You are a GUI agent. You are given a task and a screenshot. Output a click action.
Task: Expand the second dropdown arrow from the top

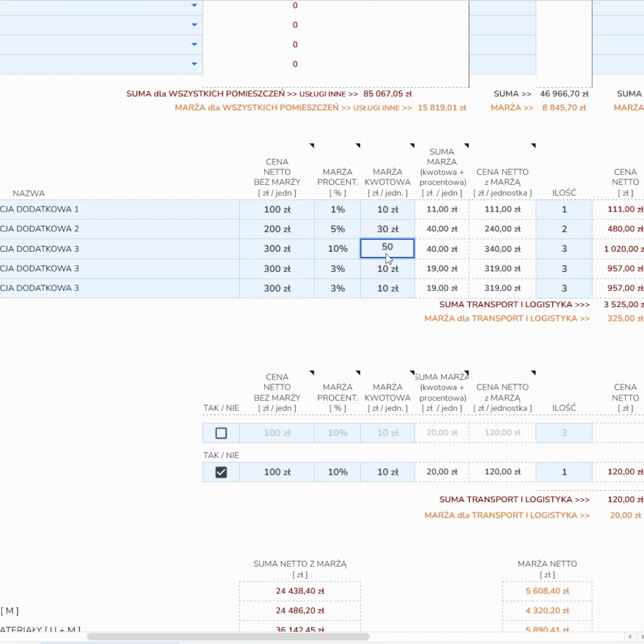[x=194, y=25]
